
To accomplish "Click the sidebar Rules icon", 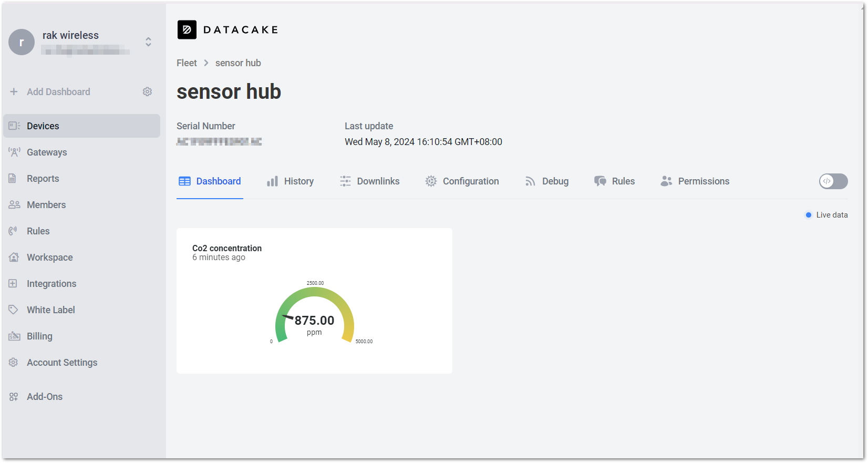I will coord(13,231).
